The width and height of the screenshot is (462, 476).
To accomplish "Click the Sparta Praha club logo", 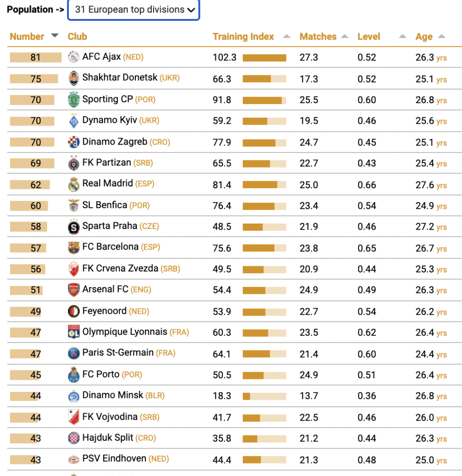I will 74,227.
